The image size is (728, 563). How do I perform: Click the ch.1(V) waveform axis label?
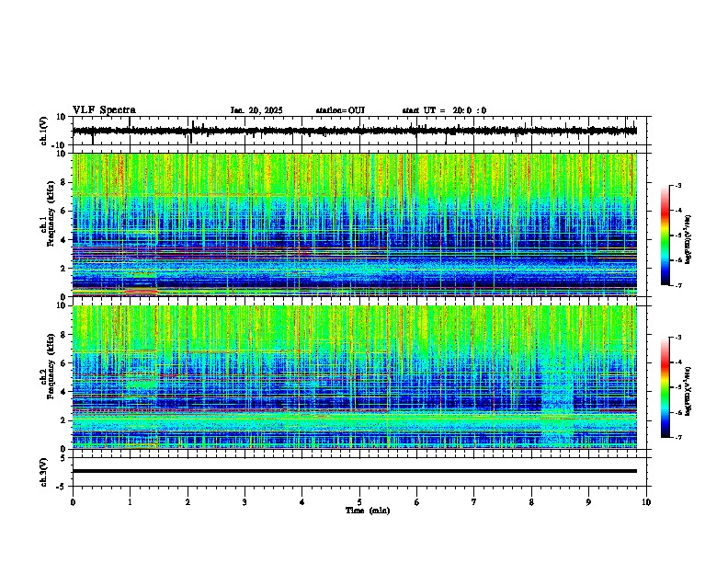pyautogui.click(x=44, y=131)
